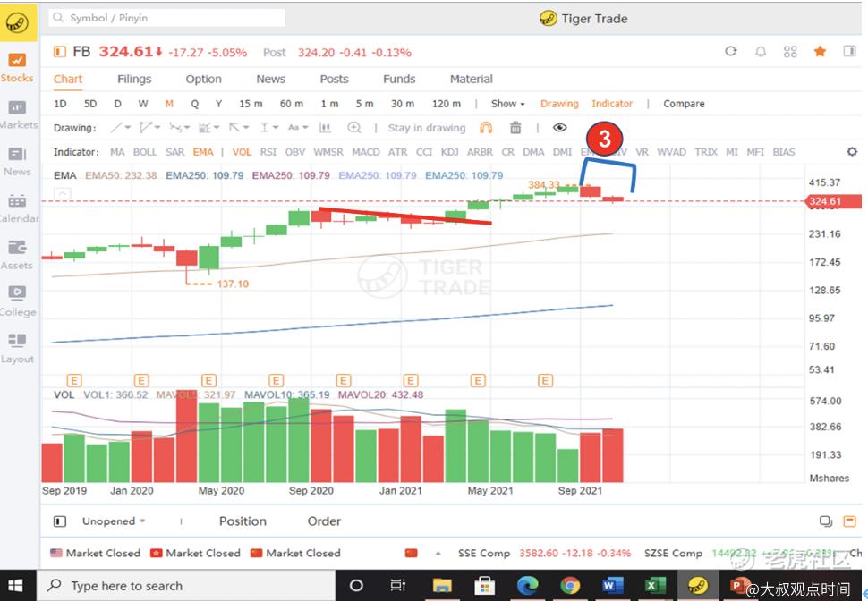The height and width of the screenshot is (610, 868).
Task: Click the orange minimize-panel icon in the Position bar
Action: pos(849,521)
